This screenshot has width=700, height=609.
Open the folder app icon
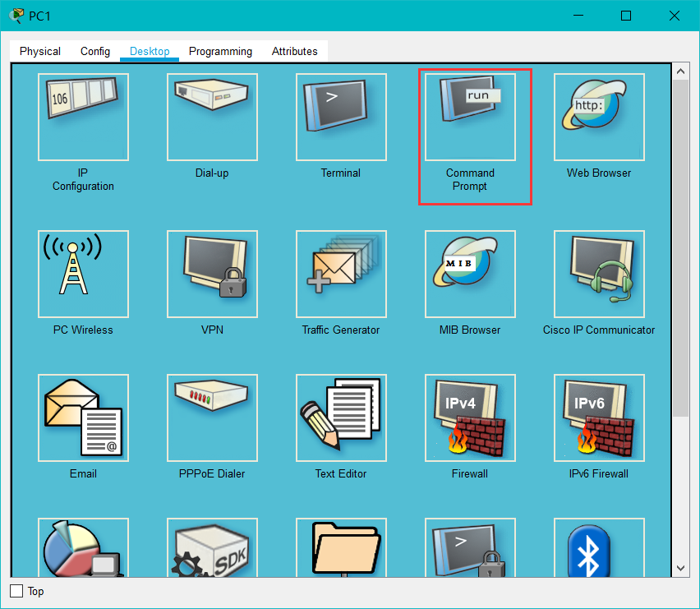pyautogui.click(x=341, y=547)
